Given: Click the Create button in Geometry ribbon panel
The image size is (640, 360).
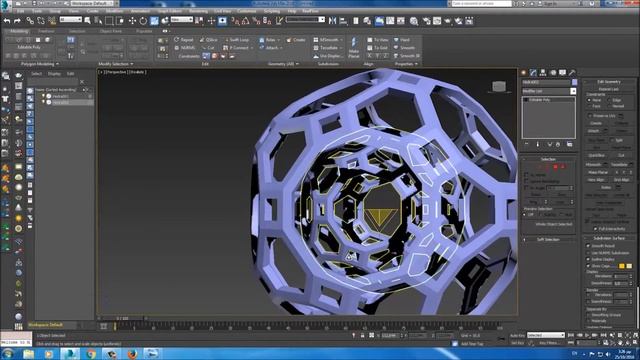Looking at the screenshot, I should tap(296, 40).
